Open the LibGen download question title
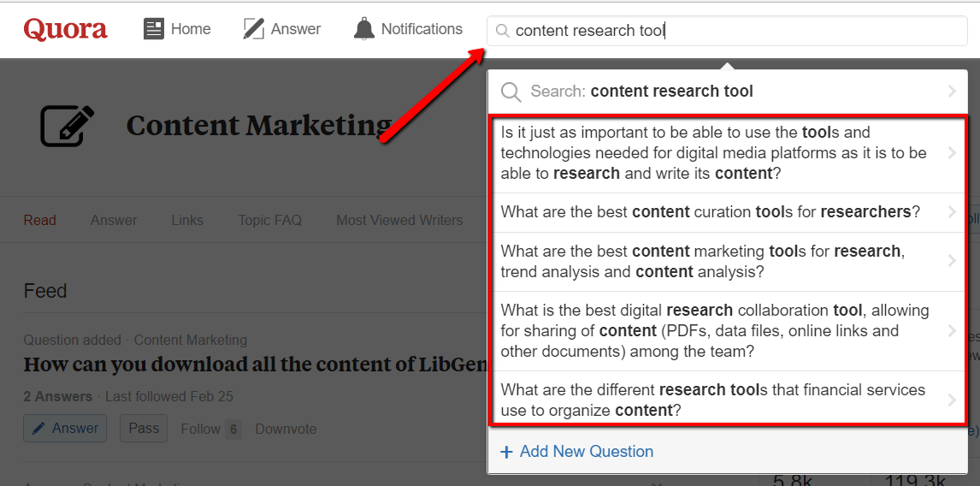 (255, 364)
